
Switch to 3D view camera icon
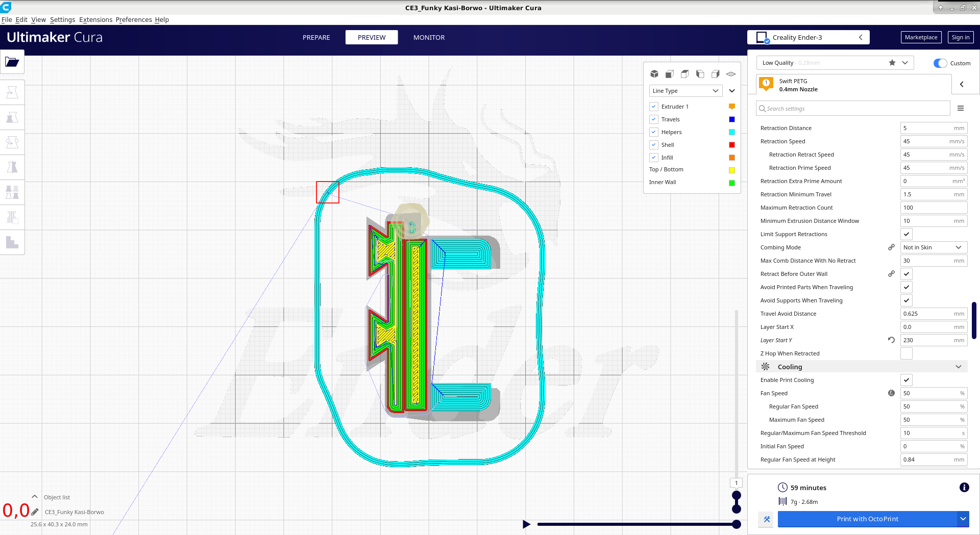point(654,74)
